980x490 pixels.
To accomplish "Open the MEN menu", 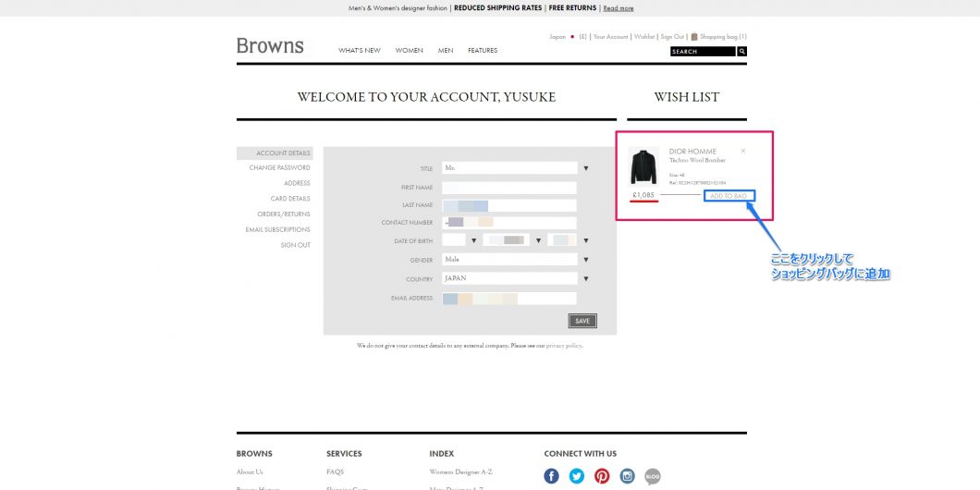I will (x=446, y=51).
